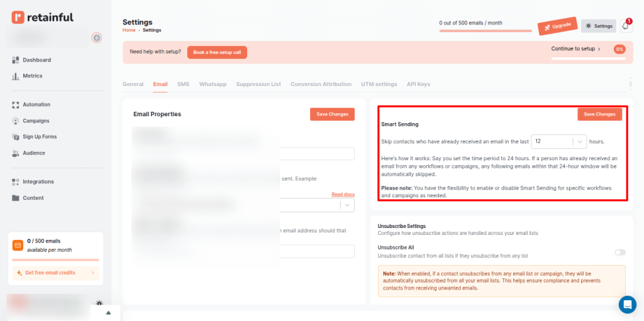
Task: Save Smart Sending changes
Action: point(599,114)
